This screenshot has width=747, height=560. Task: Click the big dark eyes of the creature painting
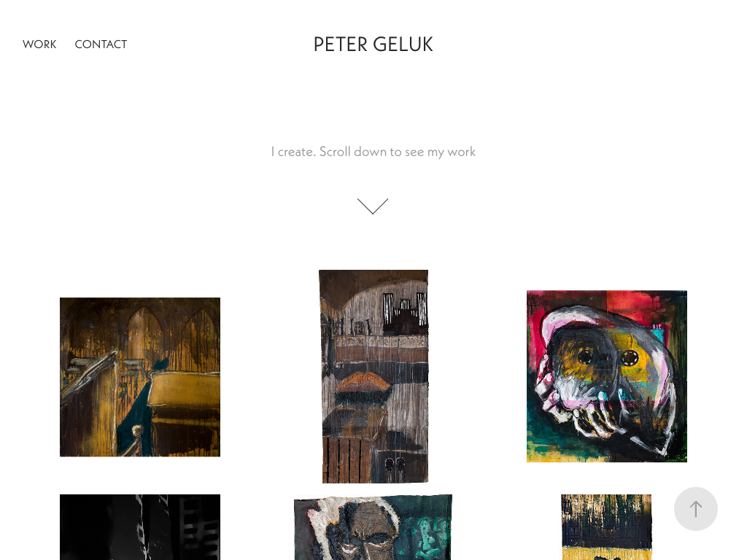tap(607, 357)
